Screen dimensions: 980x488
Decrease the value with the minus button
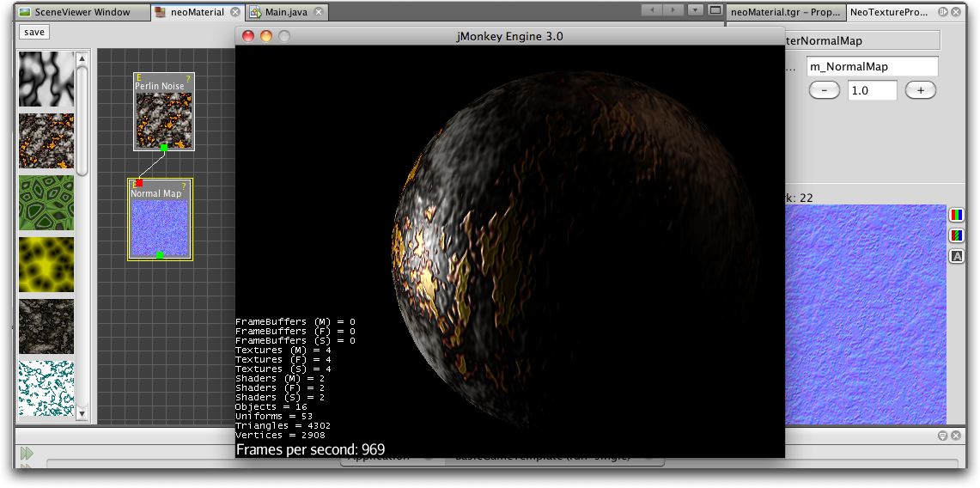coord(824,90)
